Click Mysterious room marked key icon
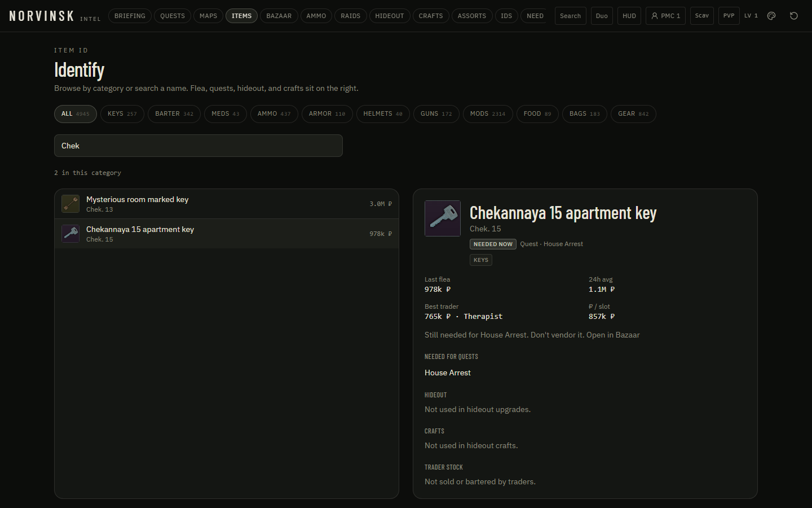 (x=70, y=204)
